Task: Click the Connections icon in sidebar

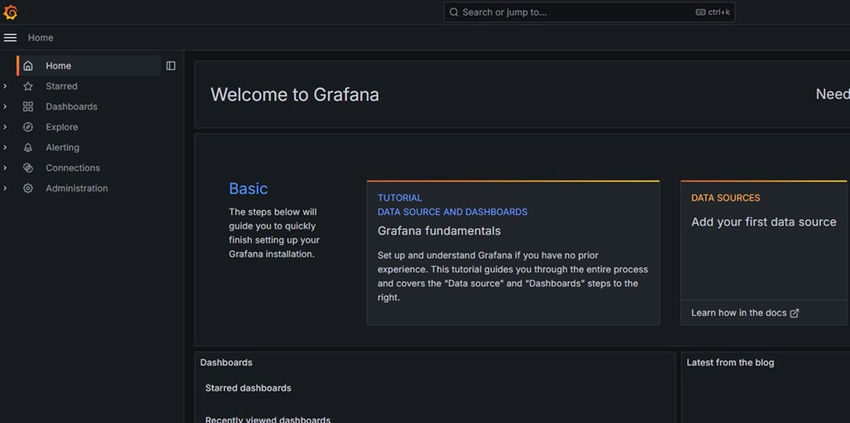Action: [x=28, y=168]
